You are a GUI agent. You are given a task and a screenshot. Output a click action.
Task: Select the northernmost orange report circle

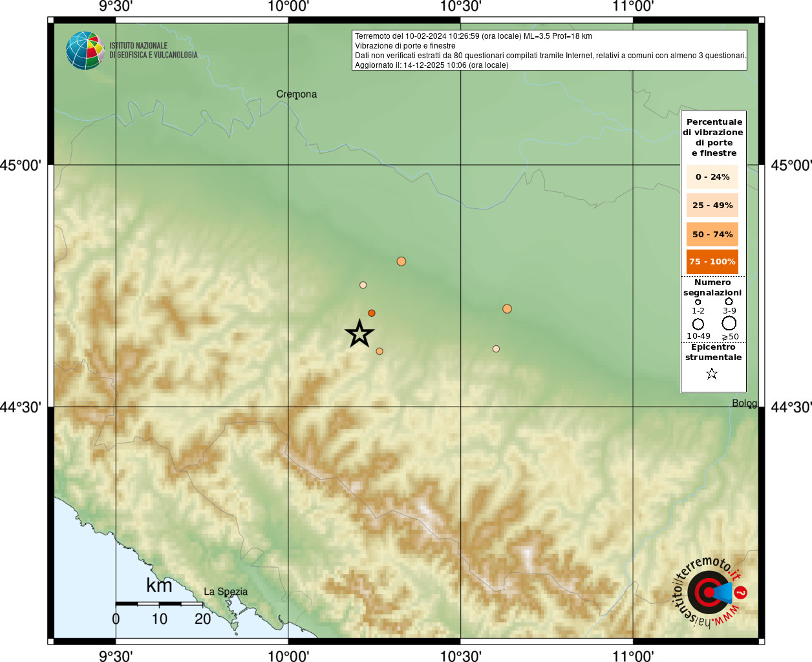(x=401, y=261)
